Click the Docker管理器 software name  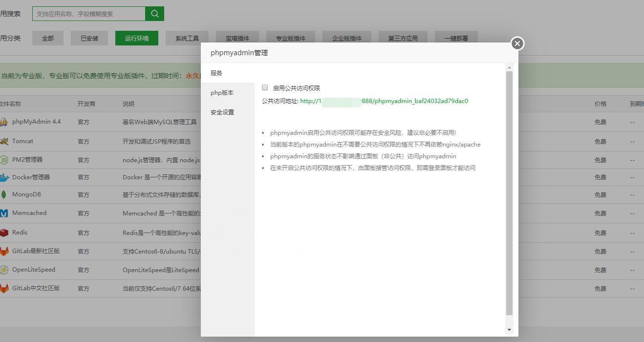tap(31, 177)
